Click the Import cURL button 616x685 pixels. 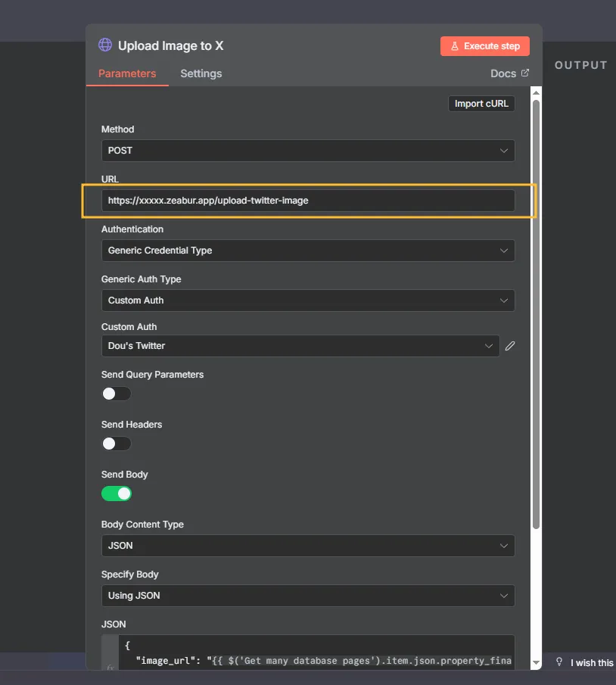[x=481, y=103]
